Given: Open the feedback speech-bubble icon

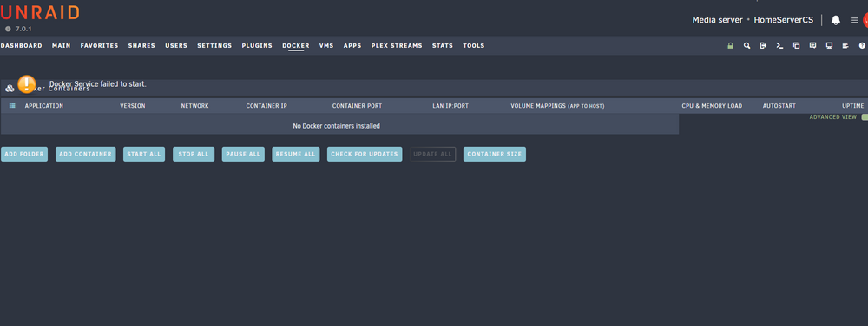Looking at the screenshot, I should [x=812, y=46].
